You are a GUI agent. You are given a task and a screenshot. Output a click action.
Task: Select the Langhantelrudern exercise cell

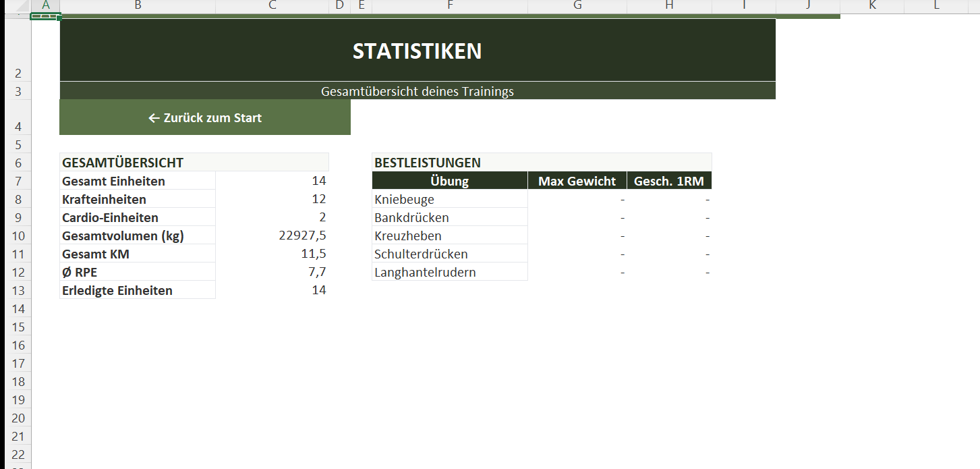click(x=449, y=272)
